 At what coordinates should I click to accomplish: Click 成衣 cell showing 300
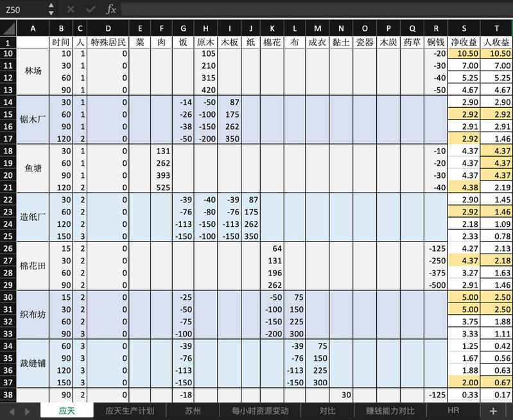tap(317, 383)
